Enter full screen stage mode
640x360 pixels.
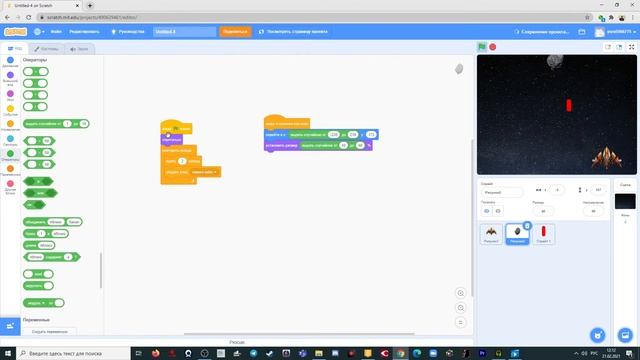tap(631, 47)
